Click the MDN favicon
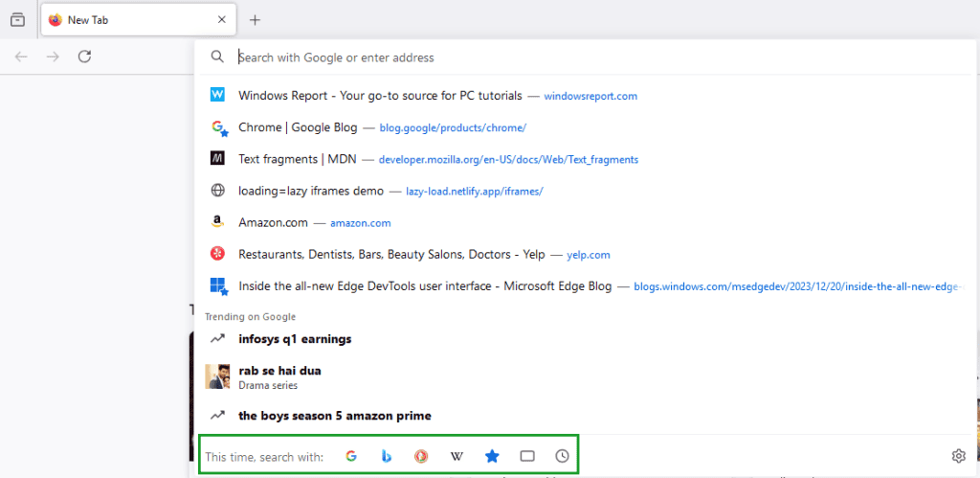This screenshot has width=980, height=478. pos(217,159)
